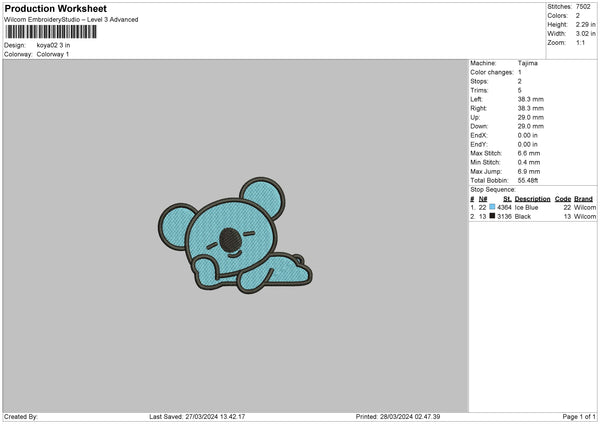600x424 pixels.
Task: Click the koala embroidery design preview
Action: click(x=235, y=236)
